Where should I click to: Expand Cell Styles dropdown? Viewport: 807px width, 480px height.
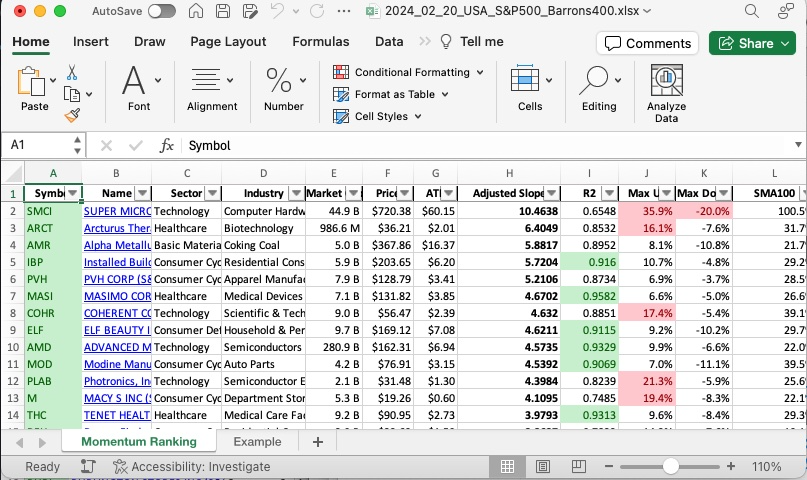point(418,117)
